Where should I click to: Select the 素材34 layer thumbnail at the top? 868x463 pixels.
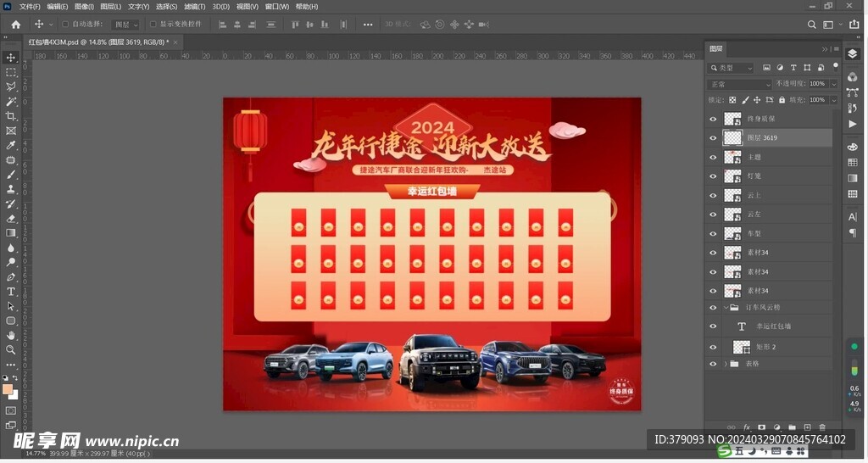732,253
